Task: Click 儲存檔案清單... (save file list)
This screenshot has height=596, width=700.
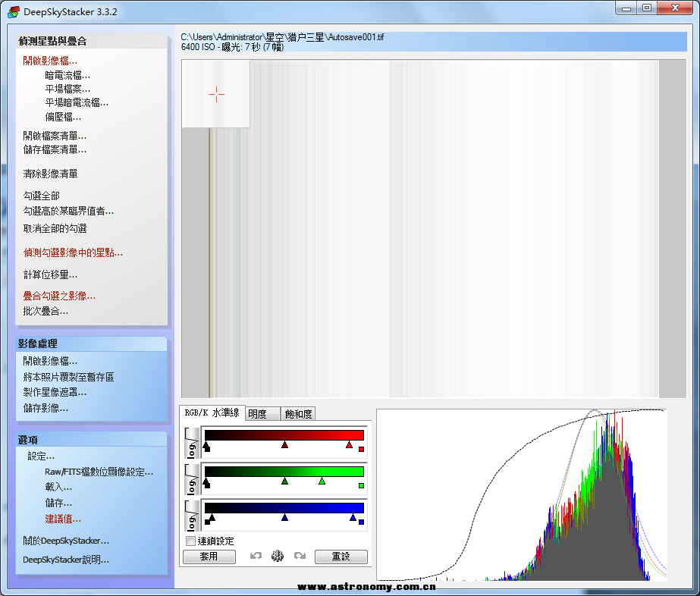Action: 55,149
